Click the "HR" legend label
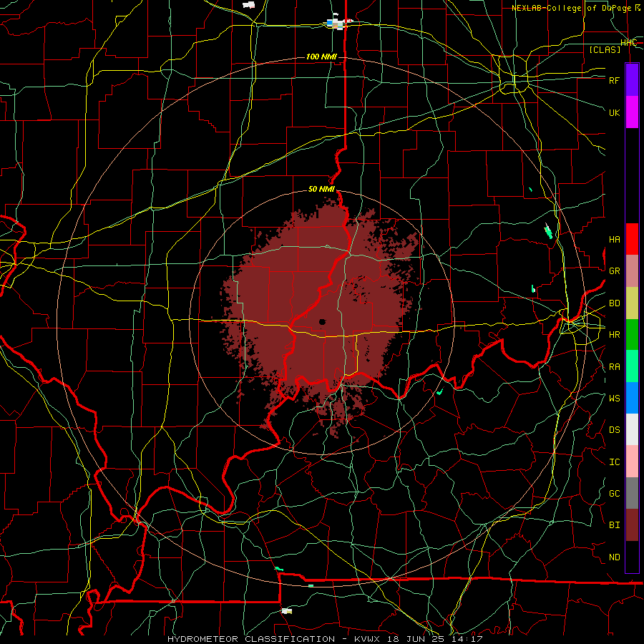Image resolution: width=644 pixels, height=644 pixels. pos(615,335)
